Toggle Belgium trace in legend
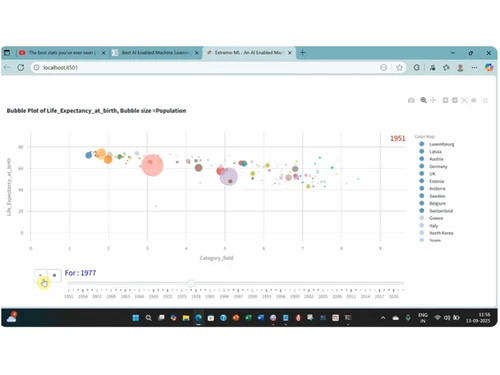Viewport: 500px width, 375px height. pyautogui.click(x=432, y=203)
